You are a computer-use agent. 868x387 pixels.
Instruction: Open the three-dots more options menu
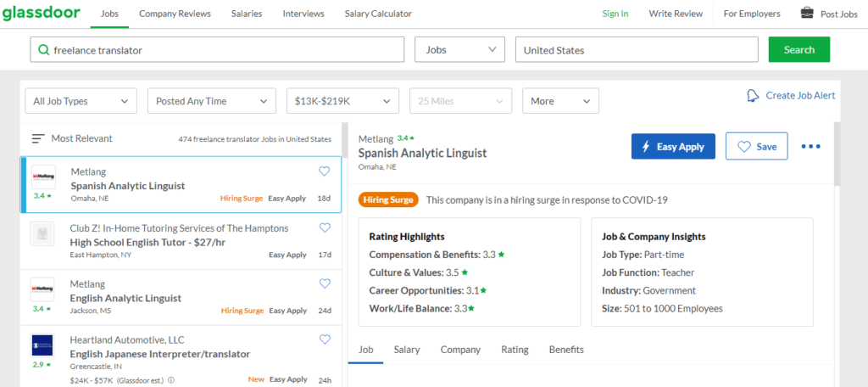811,147
